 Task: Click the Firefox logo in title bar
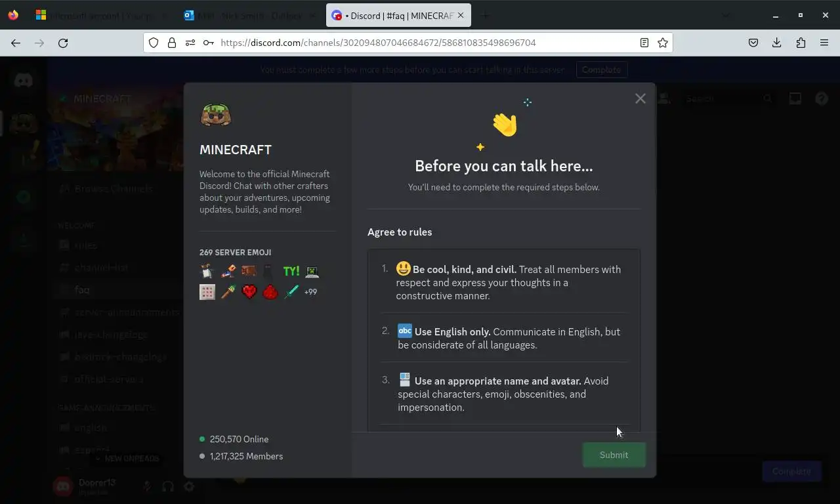[13, 15]
